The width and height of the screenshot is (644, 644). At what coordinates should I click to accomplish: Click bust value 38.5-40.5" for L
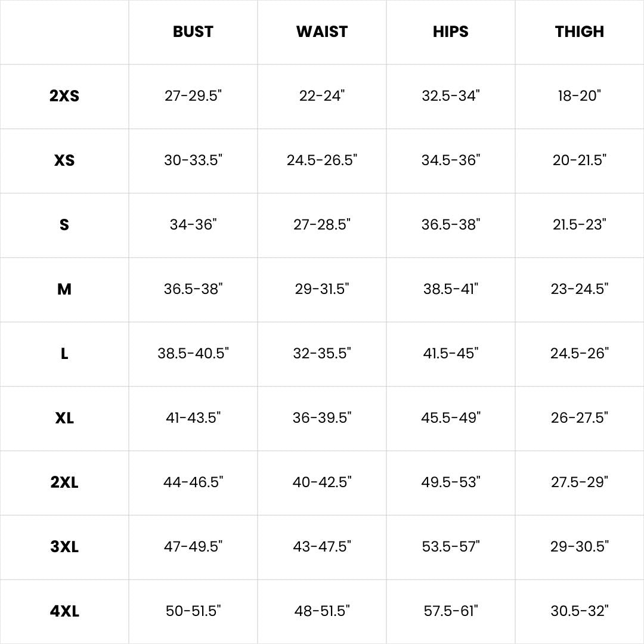[193, 353]
